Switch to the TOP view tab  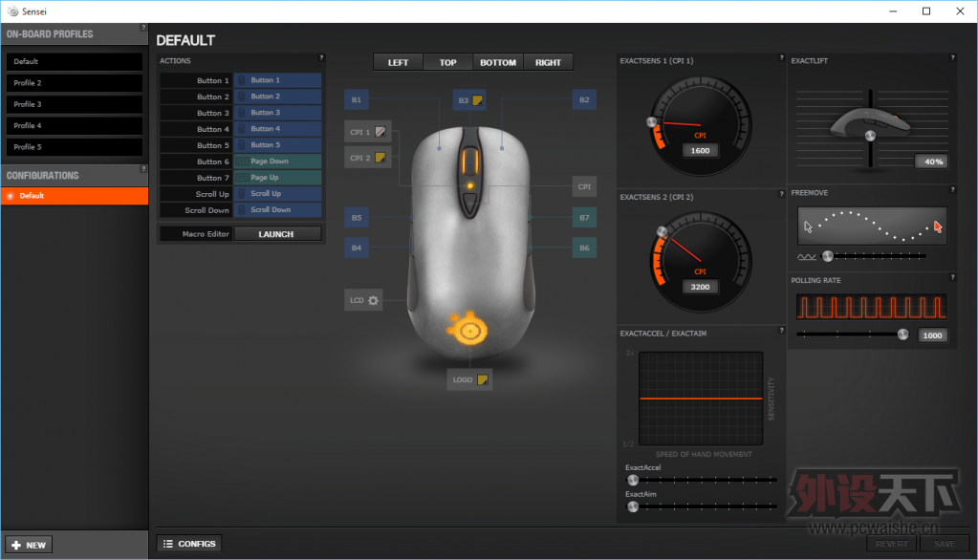[x=447, y=62]
